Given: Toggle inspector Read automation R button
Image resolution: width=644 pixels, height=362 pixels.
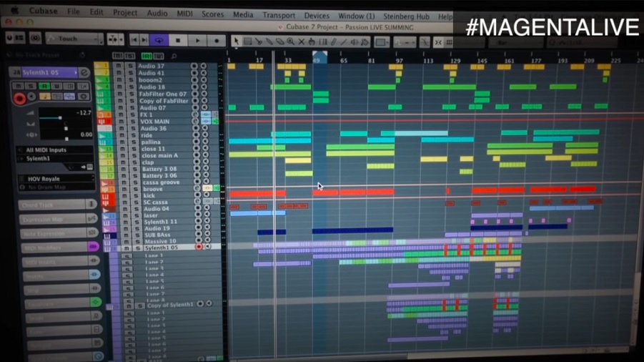Looking at the screenshot, I should tap(44, 86).
